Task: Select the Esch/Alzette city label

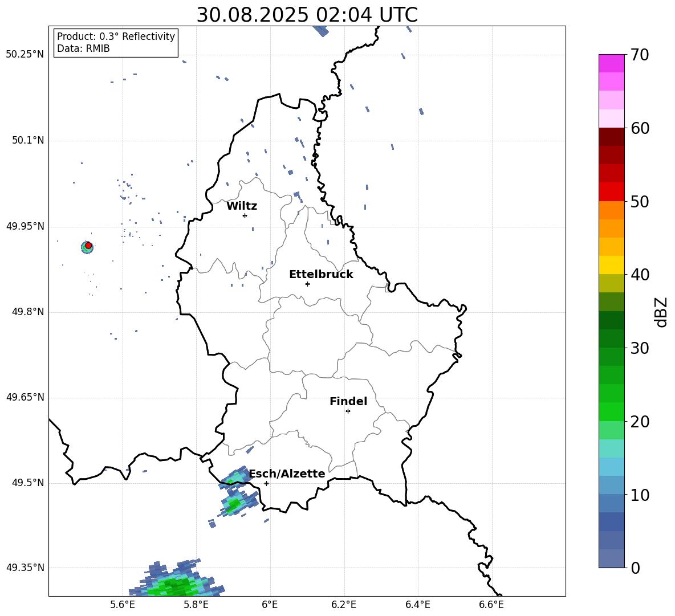Action: 287,474
